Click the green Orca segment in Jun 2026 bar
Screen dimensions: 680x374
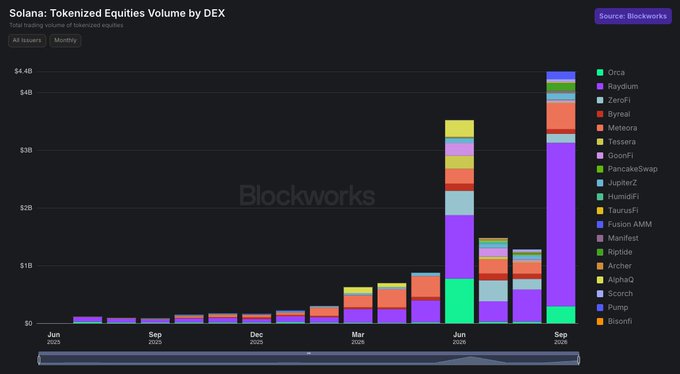pyautogui.click(x=459, y=301)
